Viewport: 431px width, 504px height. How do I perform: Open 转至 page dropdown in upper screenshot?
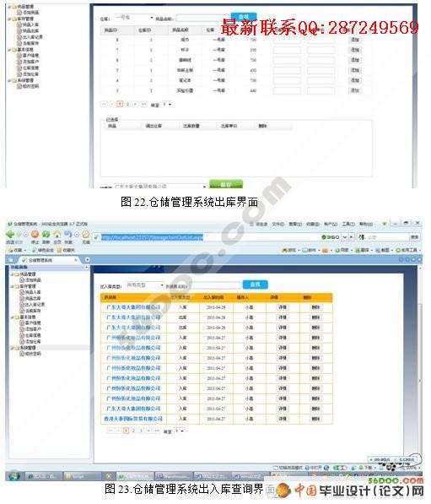point(167,105)
